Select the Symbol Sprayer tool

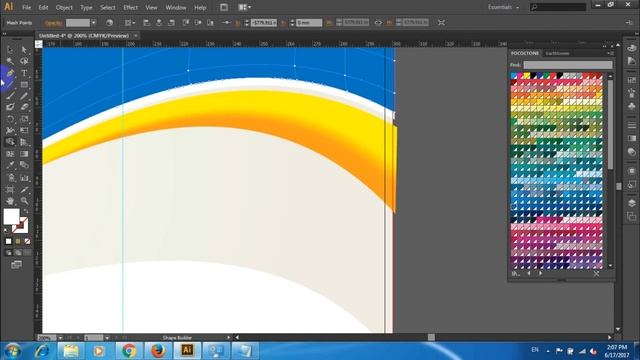[x=10, y=178]
